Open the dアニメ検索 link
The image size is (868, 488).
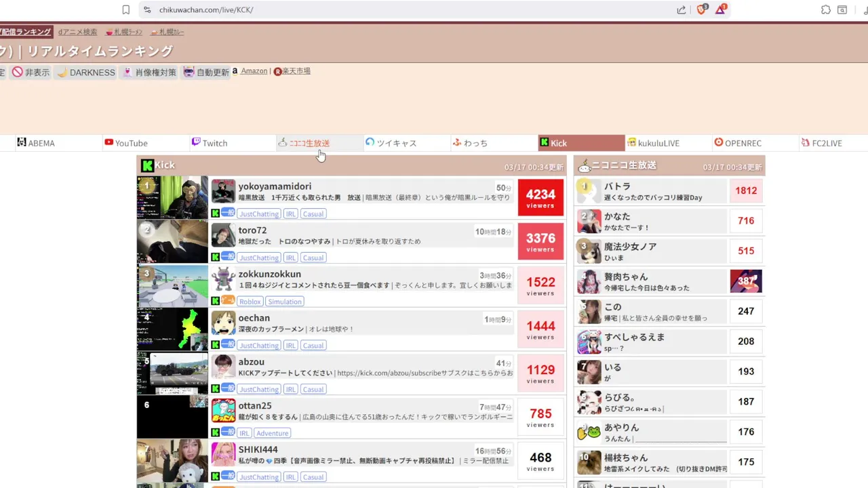[78, 32]
